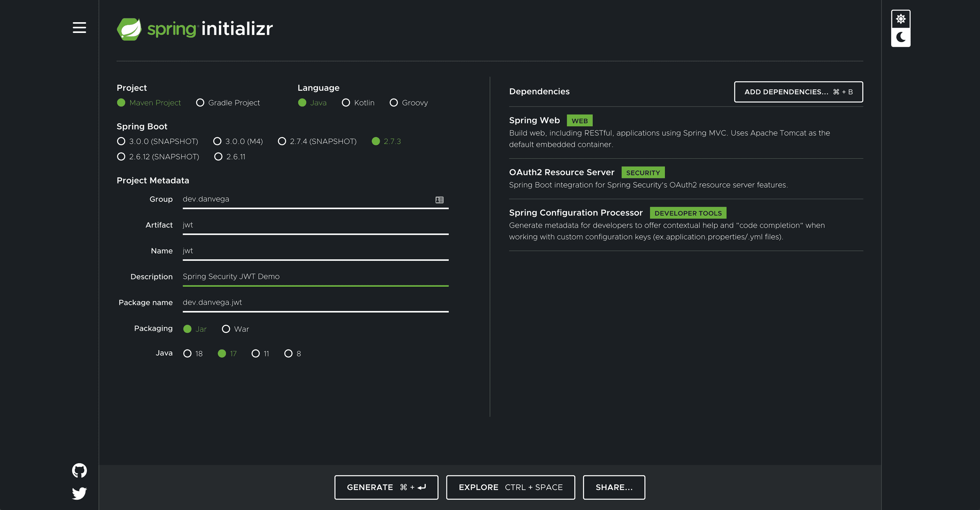Choose War packaging
Image resolution: width=980 pixels, height=510 pixels.
(x=226, y=329)
